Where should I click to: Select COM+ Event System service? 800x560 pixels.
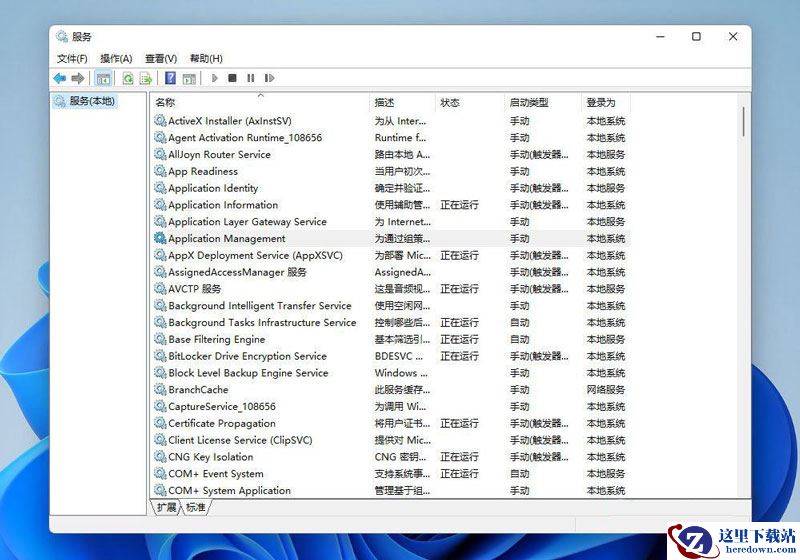point(390,474)
